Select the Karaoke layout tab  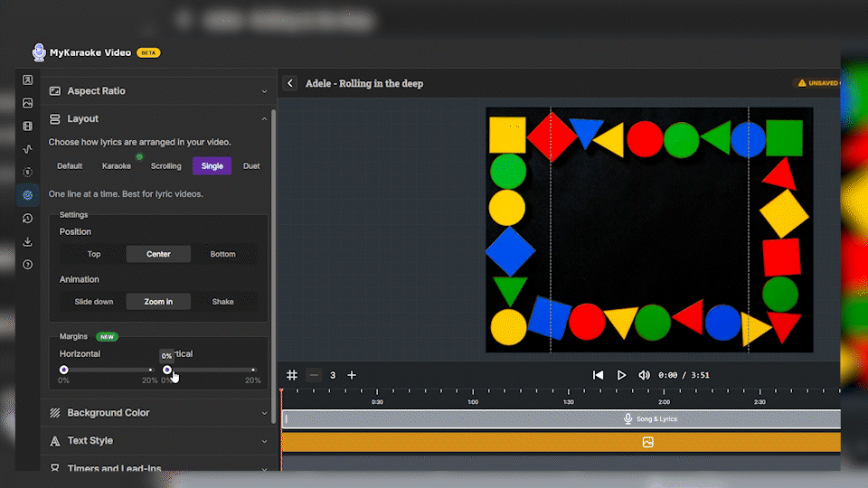[x=117, y=166]
